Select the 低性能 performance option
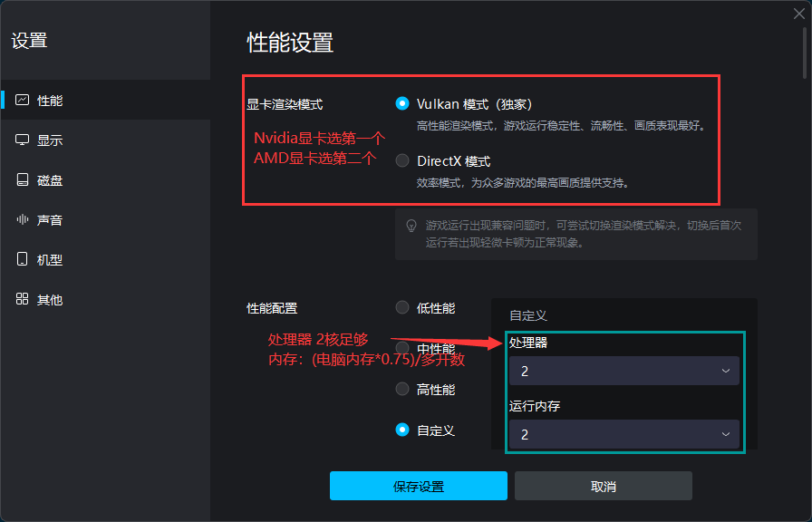Image resolution: width=812 pixels, height=522 pixels. [x=401, y=307]
